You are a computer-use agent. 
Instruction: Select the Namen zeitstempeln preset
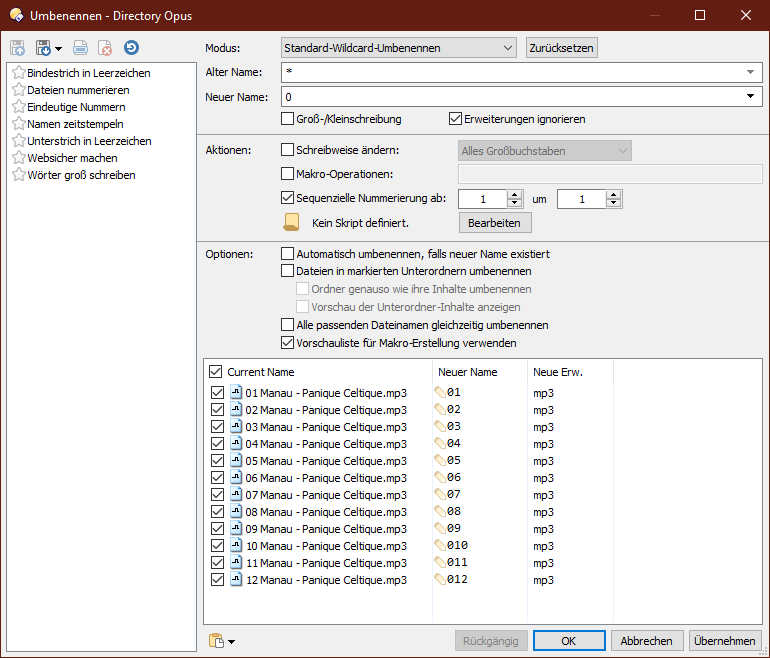click(75, 124)
